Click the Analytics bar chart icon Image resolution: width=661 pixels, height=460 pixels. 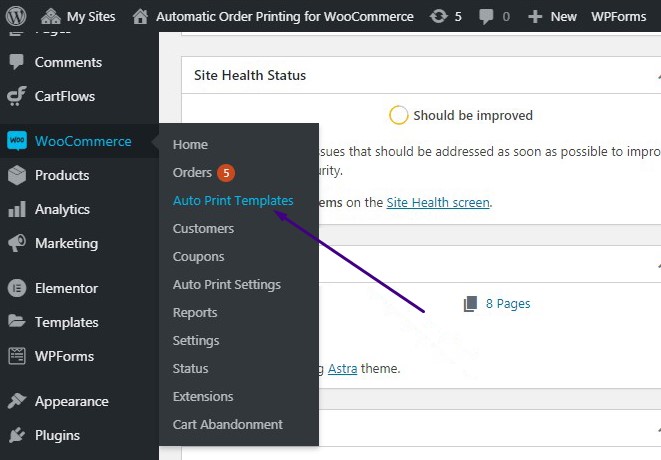pos(17,209)
